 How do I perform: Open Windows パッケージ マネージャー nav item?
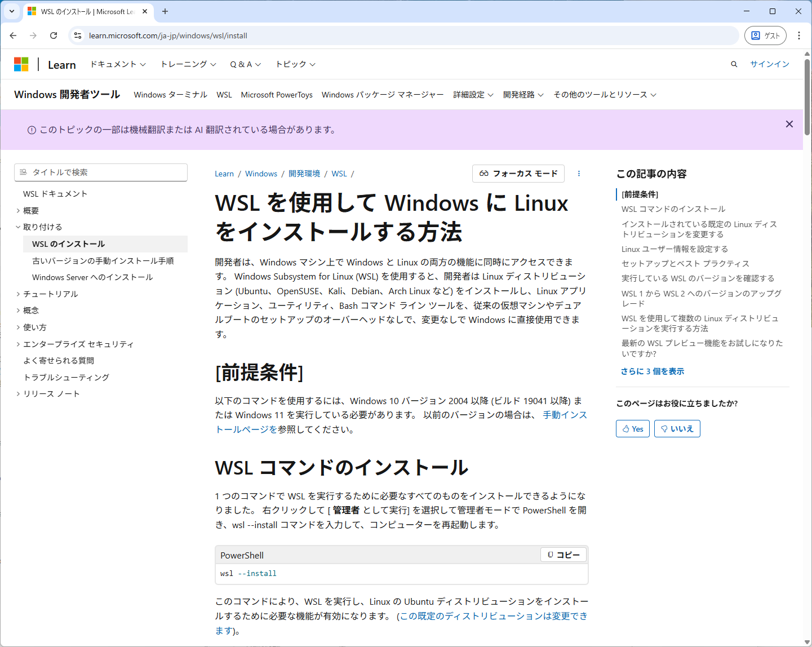[x=383, y=95]
